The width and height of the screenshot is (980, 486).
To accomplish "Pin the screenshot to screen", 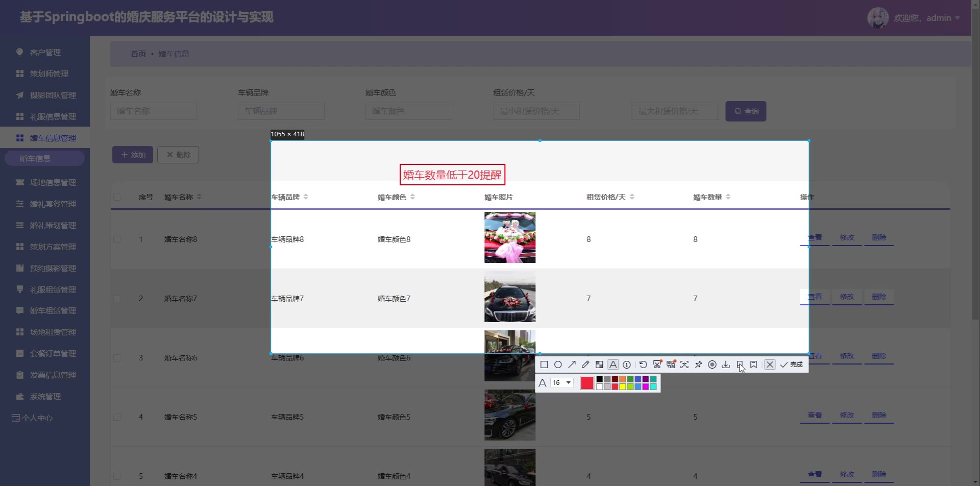I will point(698,364).
